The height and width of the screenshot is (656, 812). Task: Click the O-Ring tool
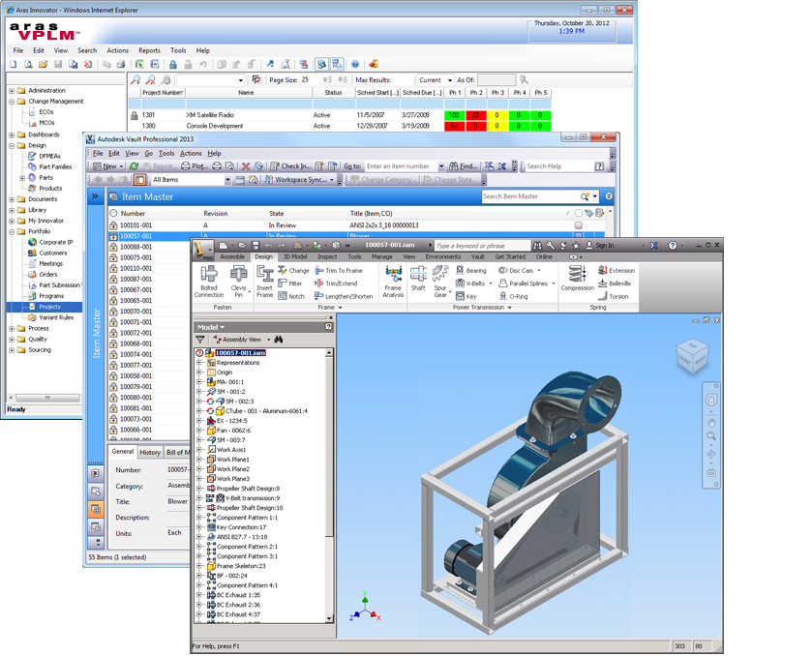point(513,296)
